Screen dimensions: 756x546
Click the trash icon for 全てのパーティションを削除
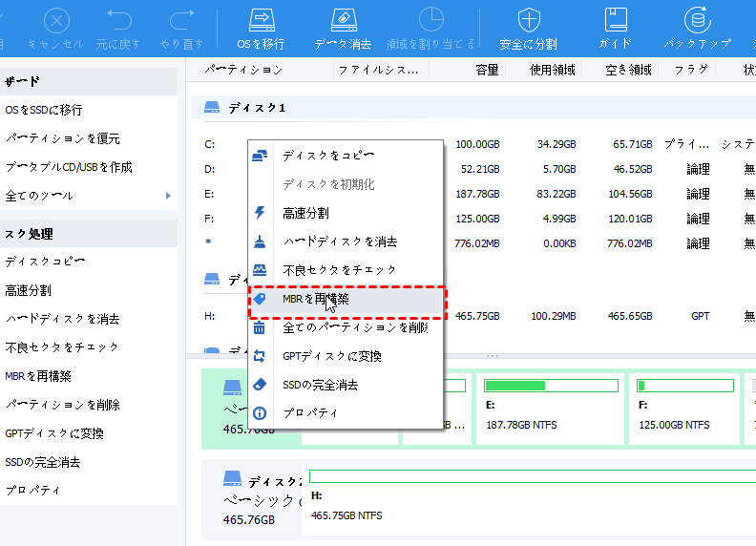[260, 327]
